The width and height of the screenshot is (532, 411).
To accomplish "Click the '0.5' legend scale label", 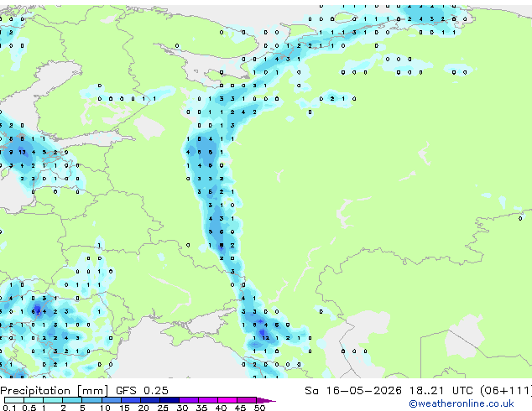I will pos(29,408).
